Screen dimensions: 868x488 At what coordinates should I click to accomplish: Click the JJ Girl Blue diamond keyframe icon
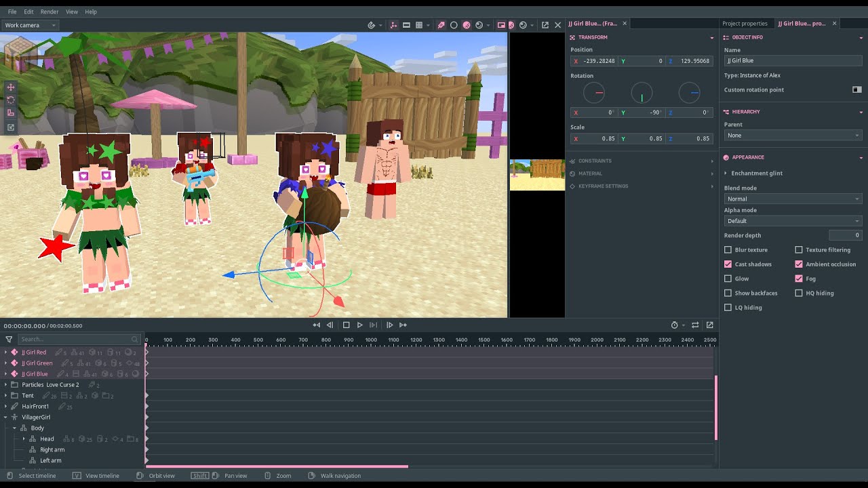[x=14, y=374]
